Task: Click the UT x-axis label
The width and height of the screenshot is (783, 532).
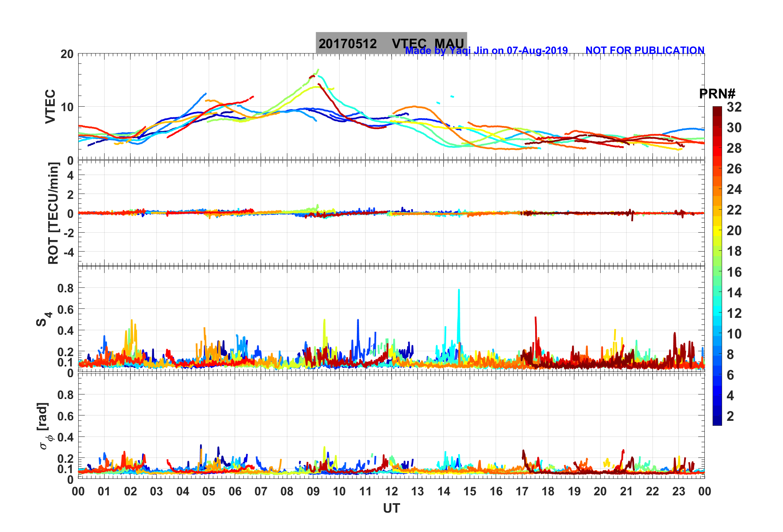Action: click(x=391, y=509)
